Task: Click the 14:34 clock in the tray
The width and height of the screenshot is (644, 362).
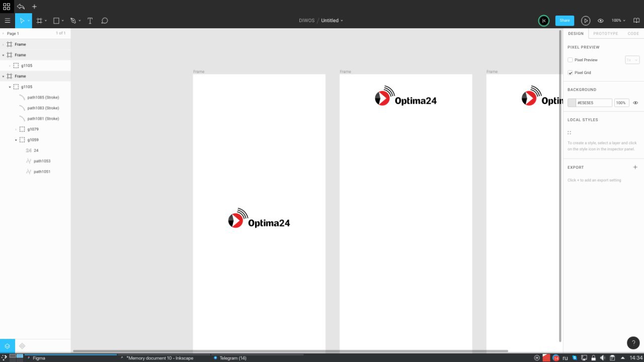Action: (636, 358)
